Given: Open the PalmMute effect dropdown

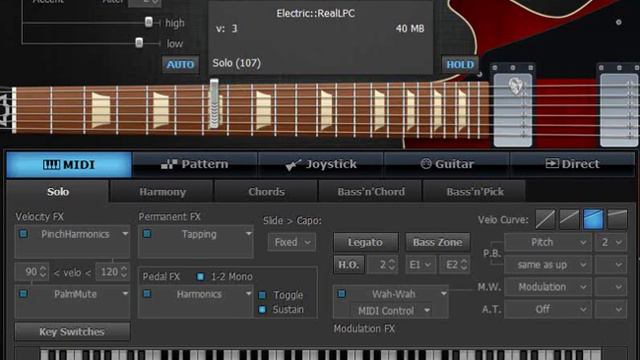Looking at the screenshot, I should pyautogui.click(x=124, y=294).
